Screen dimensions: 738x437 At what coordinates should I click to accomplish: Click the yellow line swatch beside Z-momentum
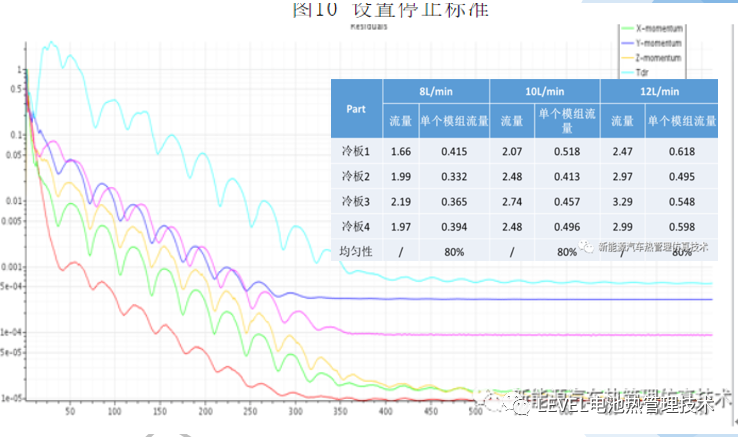point(627,58)
